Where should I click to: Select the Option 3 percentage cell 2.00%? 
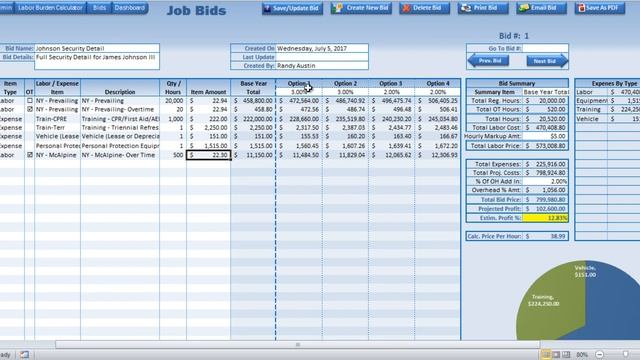[x=391, y=92]
